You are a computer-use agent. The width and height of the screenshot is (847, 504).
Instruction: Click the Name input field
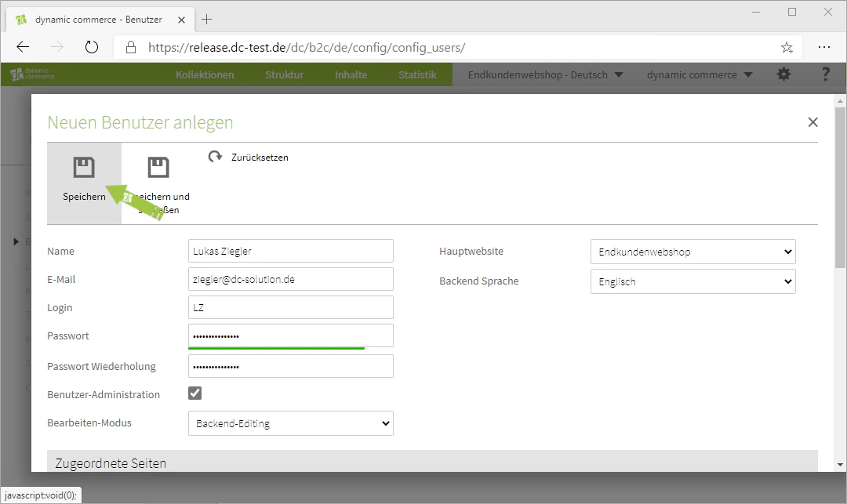(x=291, y=251)
